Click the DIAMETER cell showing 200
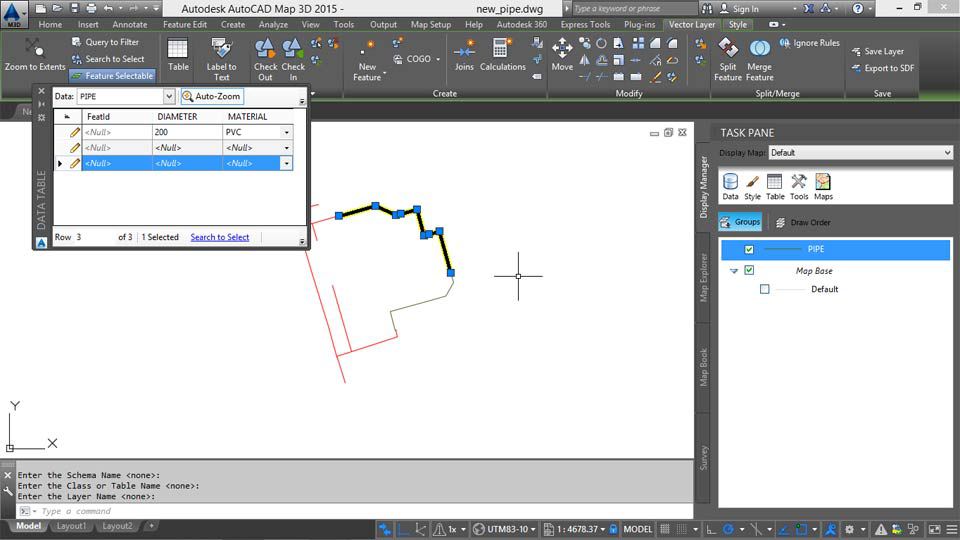 point(187,132)
